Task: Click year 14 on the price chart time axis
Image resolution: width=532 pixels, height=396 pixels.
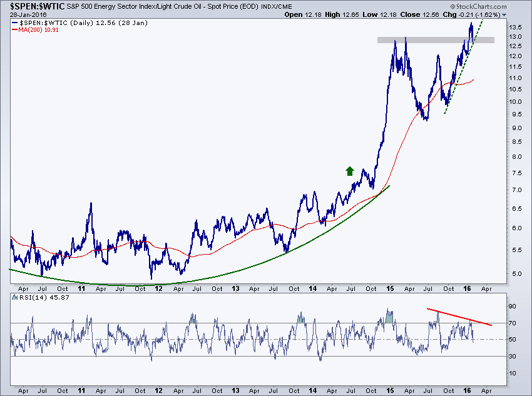Action: tap(312, 288)
